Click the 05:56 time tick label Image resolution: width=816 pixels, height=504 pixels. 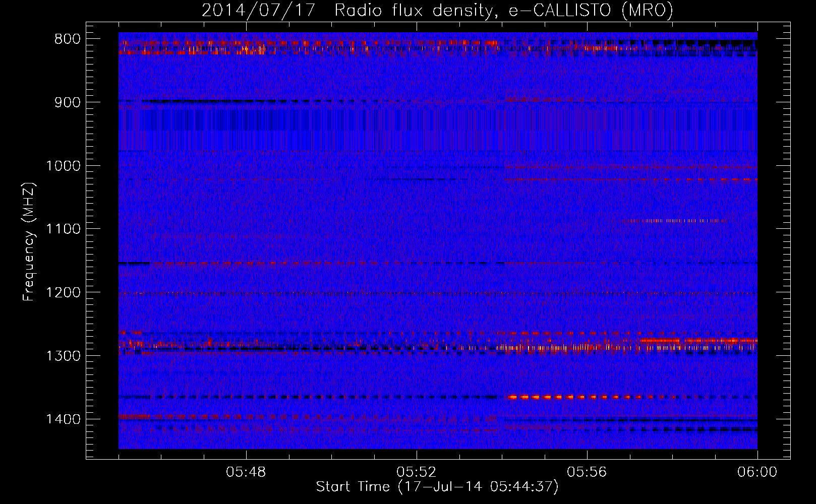coord(587,472)
